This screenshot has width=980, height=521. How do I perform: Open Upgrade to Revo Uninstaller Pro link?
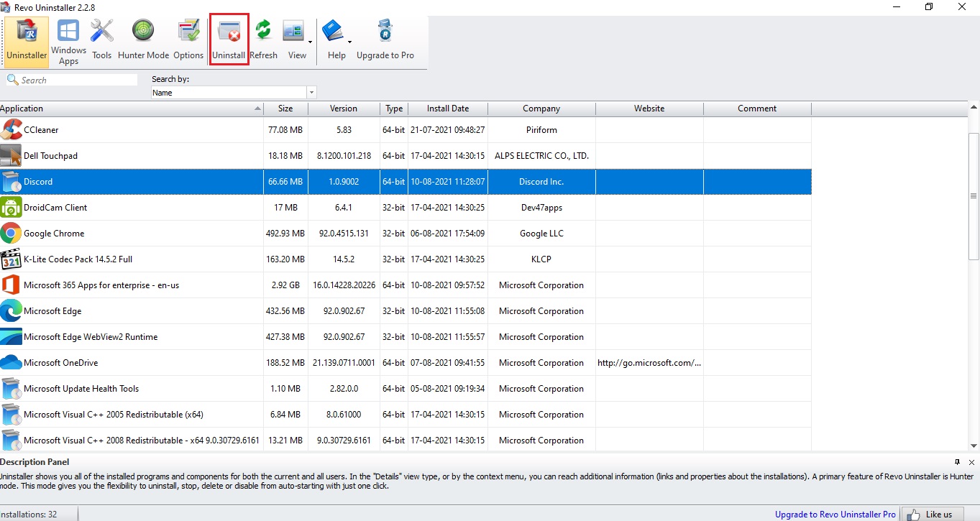835,514
